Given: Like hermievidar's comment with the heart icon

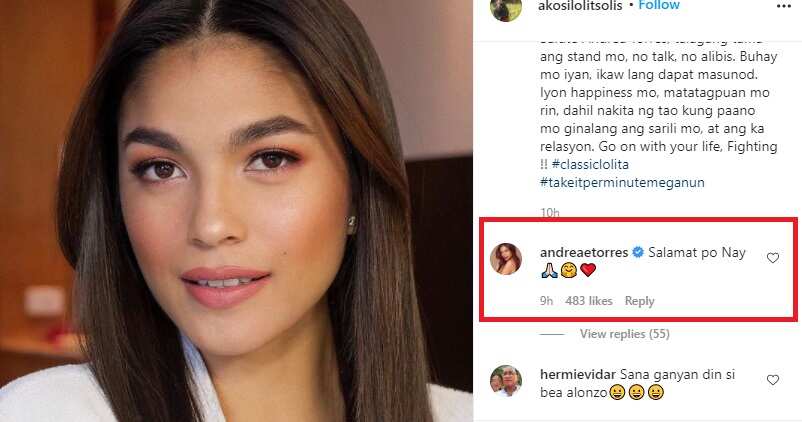Looking at the screenshot, I should coord(773,380).
